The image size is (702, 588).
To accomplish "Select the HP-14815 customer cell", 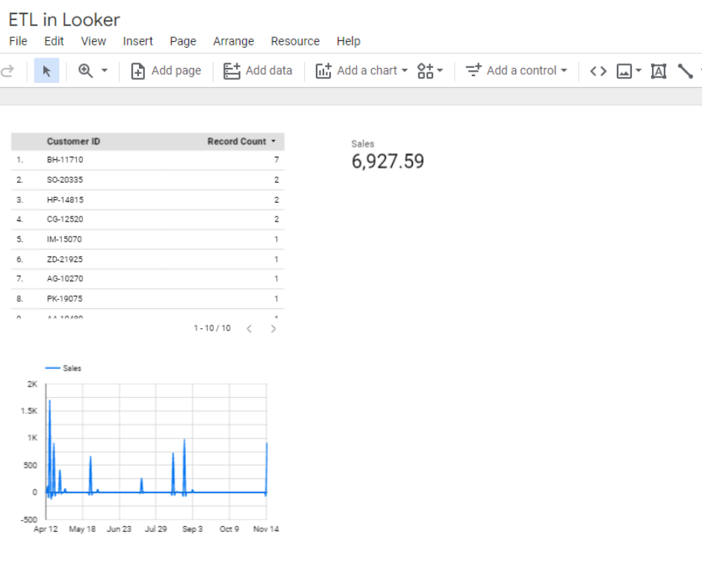I will coord(66,200).
